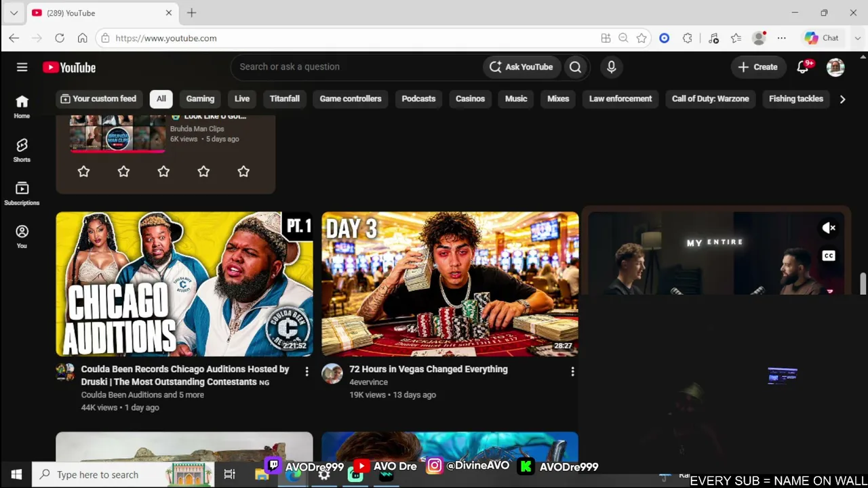The width and height of the screenshot is (868, 488).
Task: Open the Coulda Been Records Chicago Auditions title
Action: click(x=185, y=375)
